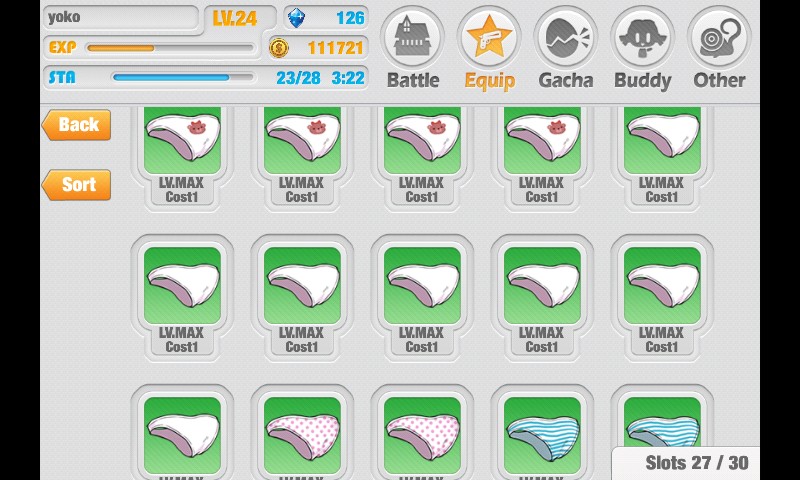The image size is (800, 480).
Task: Click the blue STA stamina bar
Action: (183, 78)
